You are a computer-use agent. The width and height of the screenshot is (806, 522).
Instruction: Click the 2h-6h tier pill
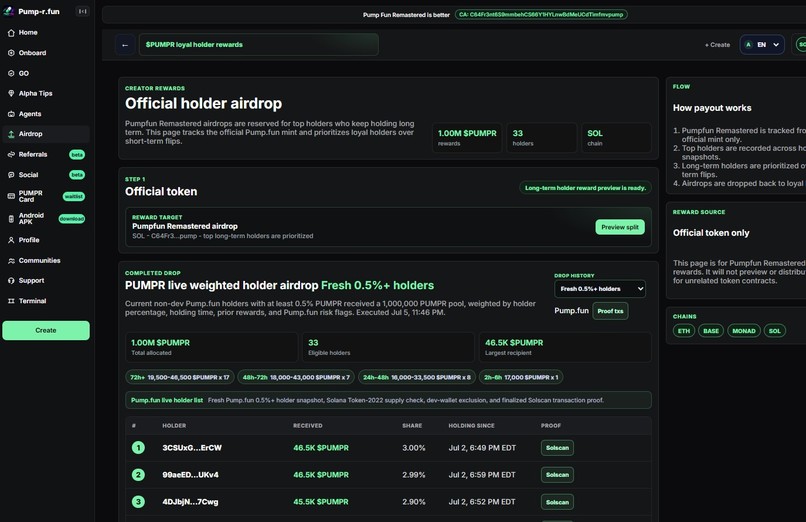coord(521,377)
